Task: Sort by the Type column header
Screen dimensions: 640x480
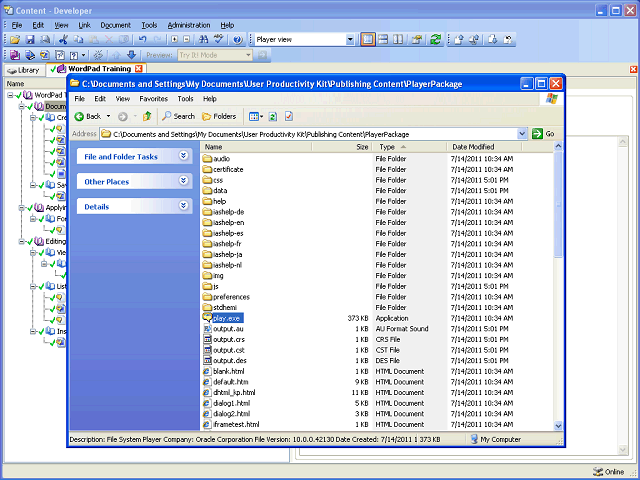Action: (x=410, y=147)
